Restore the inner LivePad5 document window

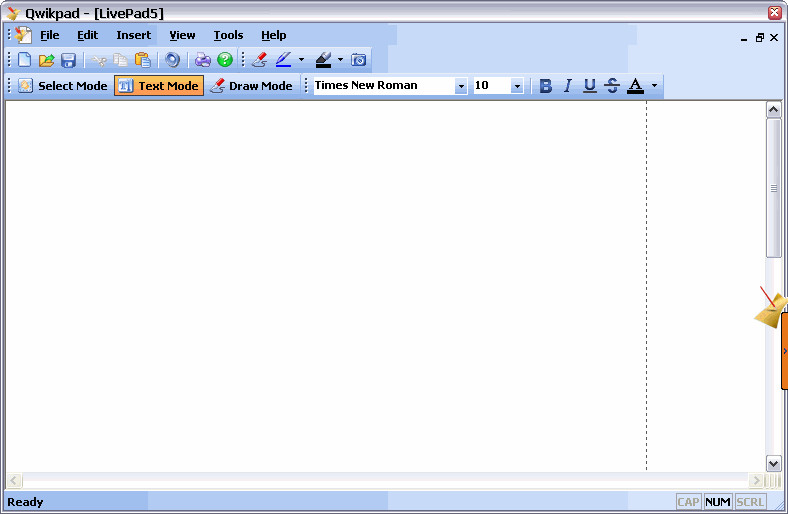[759, 38]
